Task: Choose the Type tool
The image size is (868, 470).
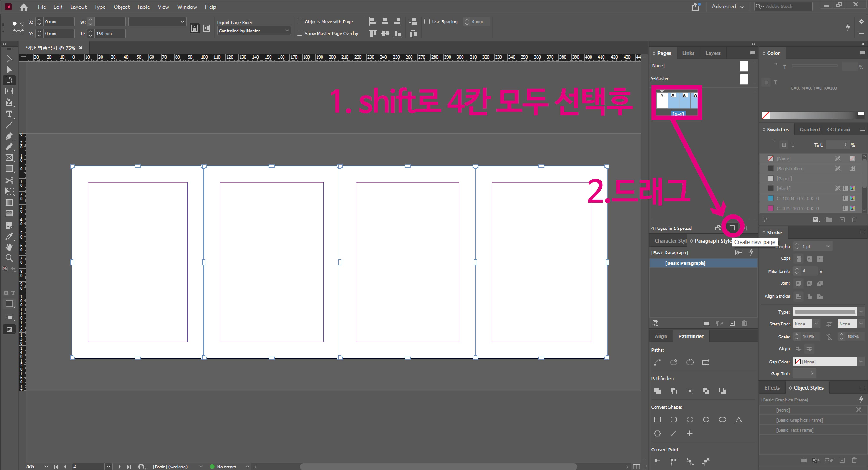Action: pyautogui.click(x=9, y=114)
